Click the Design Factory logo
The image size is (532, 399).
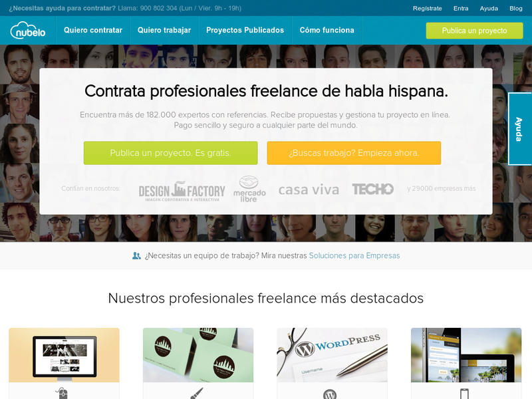[x=182, y=191]
